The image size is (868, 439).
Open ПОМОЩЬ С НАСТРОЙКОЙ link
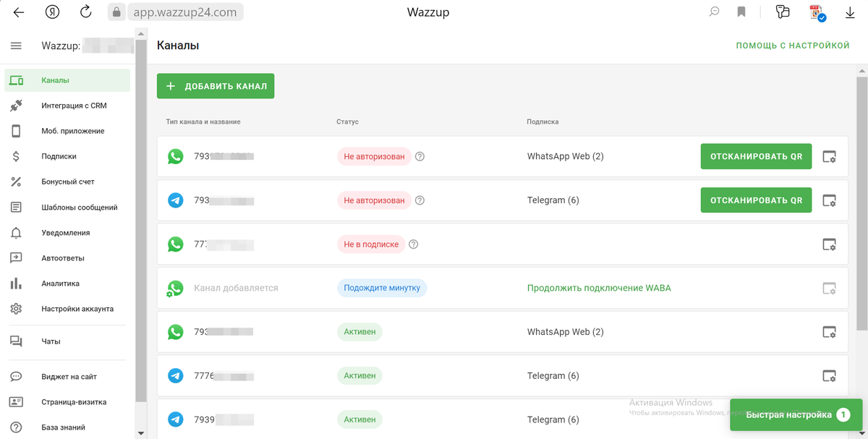tap(793, 46)
